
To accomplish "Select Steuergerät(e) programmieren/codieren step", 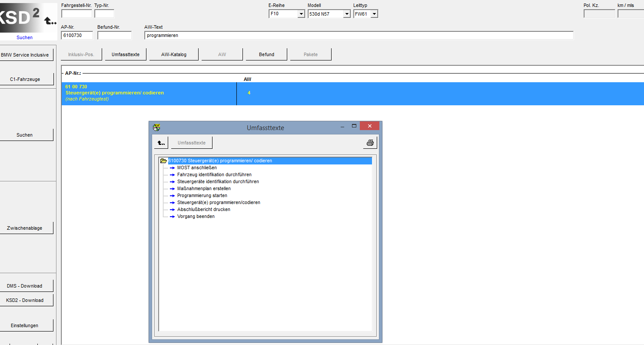I will [x=219, y=202].
